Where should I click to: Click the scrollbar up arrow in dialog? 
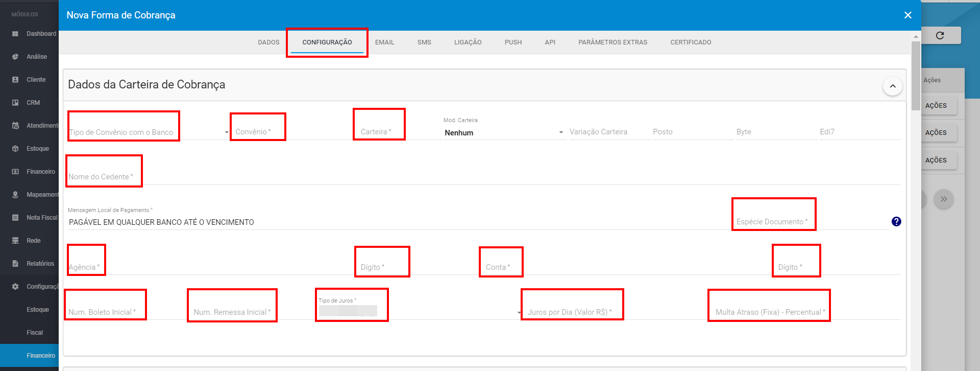coord(916,36)
